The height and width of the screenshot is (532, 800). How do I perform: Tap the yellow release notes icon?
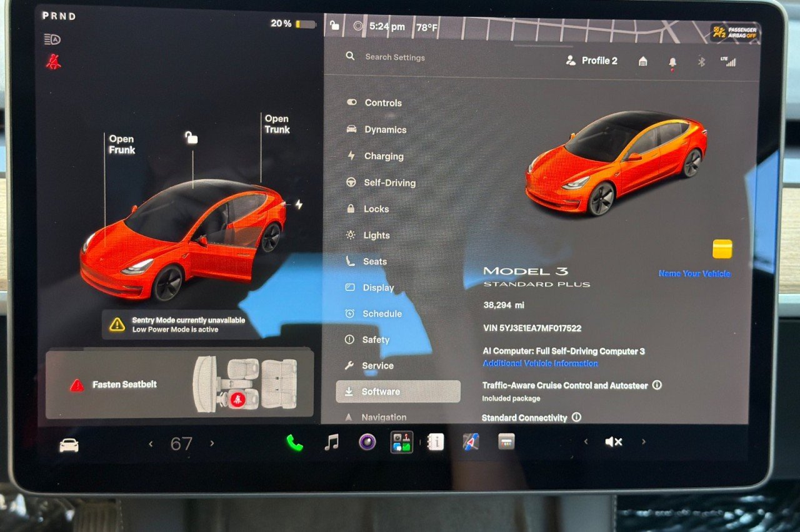click(722, 249)
